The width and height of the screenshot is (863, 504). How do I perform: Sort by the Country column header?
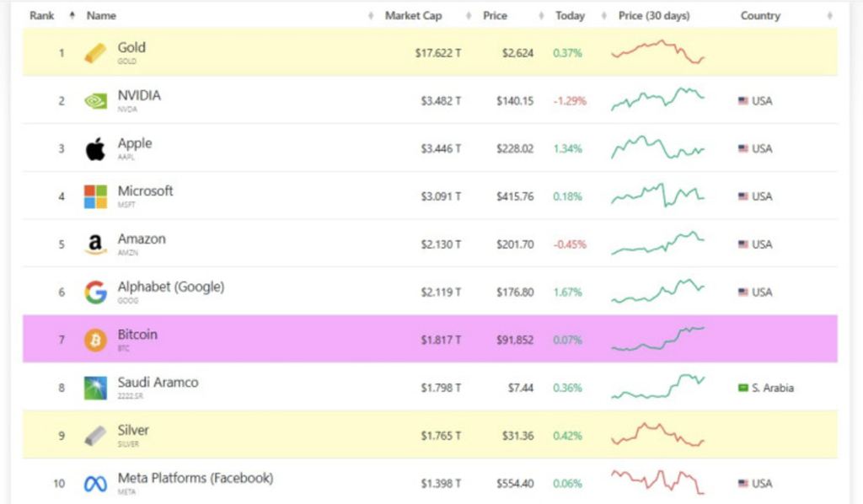click(760, 15)
